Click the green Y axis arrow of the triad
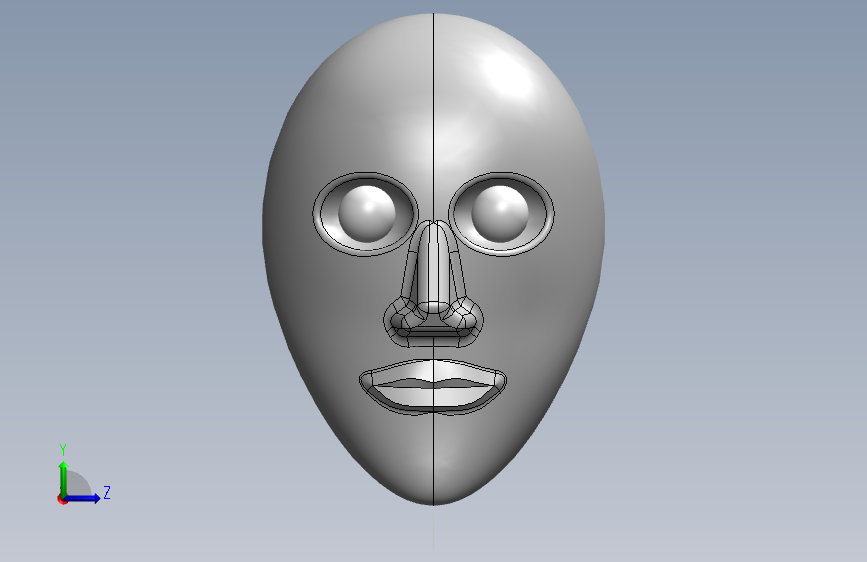867x562 pixels. tap(64, 478)
